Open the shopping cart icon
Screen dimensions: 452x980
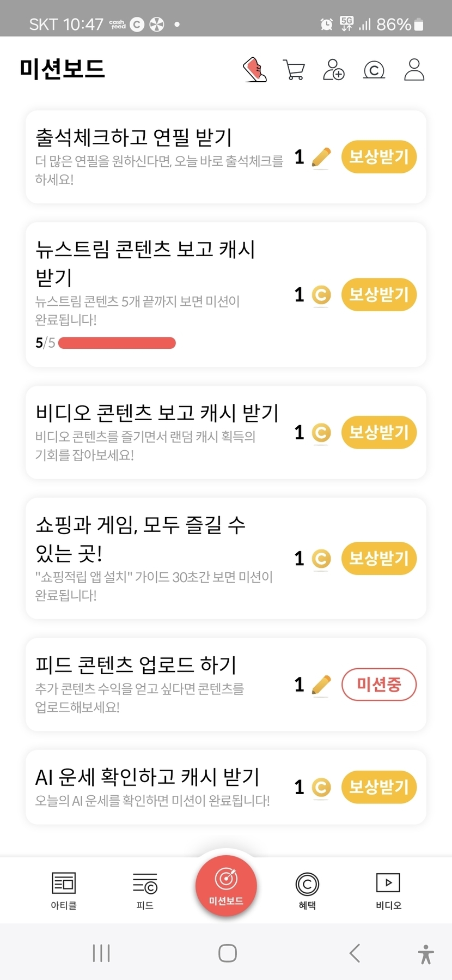294,70
